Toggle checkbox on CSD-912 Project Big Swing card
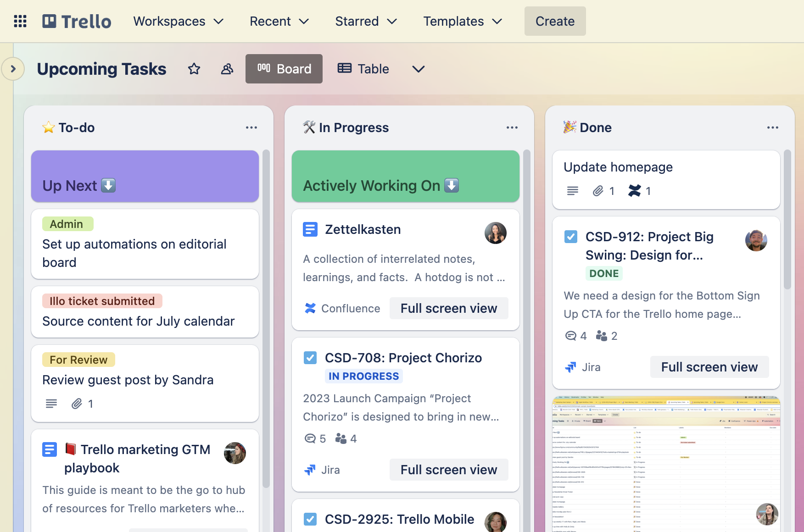804x532 pixels. click(x=571, y=237)
